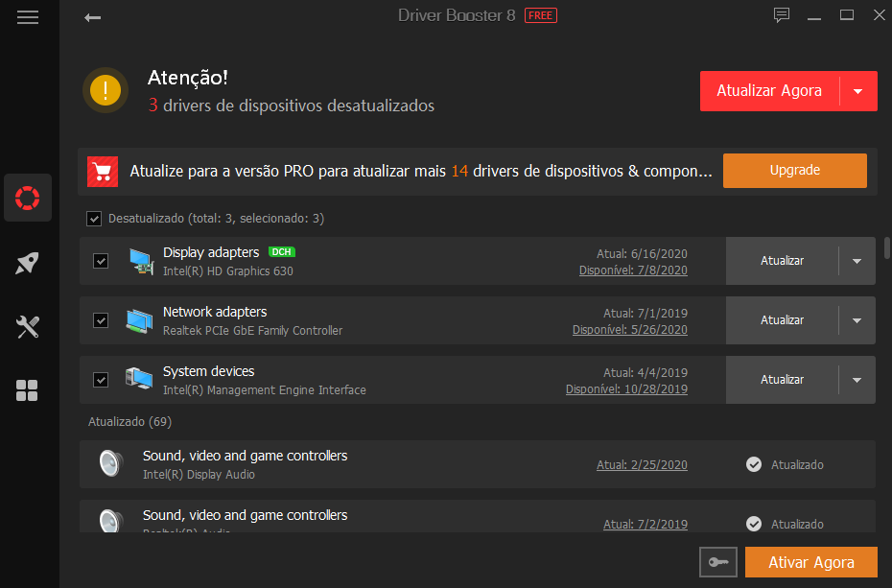This screenshot has height=588, width=892.
Task: Click the back arrow at the top left
Action: pyautogui.click(x=93, y=16)
